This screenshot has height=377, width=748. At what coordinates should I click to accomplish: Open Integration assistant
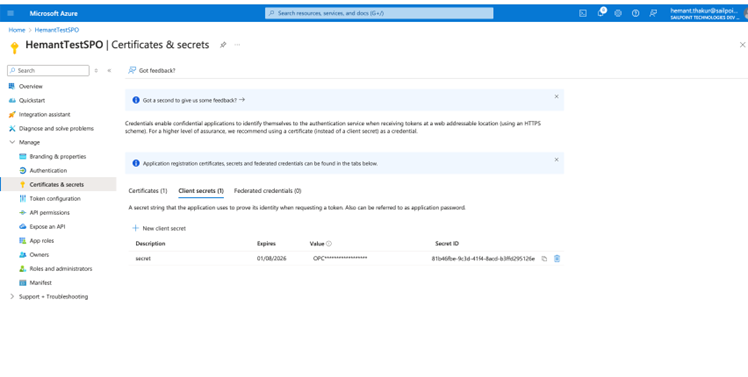click(44, 115)
